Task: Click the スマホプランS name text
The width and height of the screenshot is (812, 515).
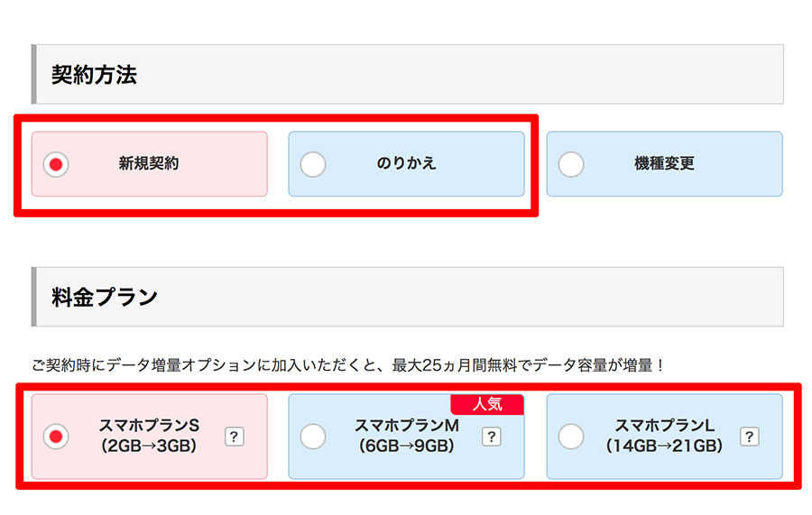Action: [149, 426]
